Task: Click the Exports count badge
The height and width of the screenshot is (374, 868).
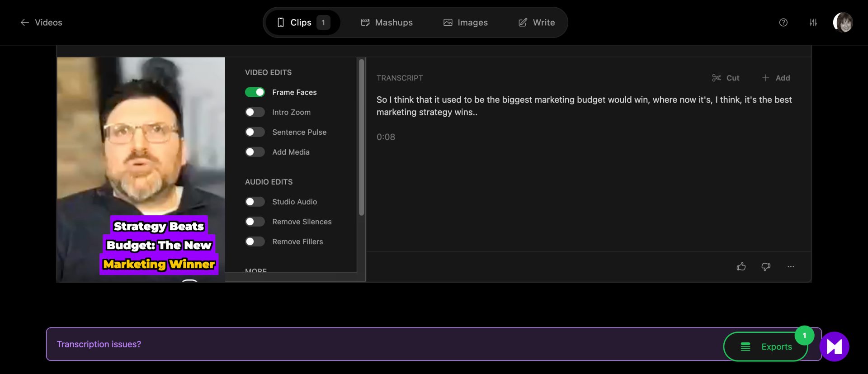Action: pyautogui.click(x=804, y=336)
